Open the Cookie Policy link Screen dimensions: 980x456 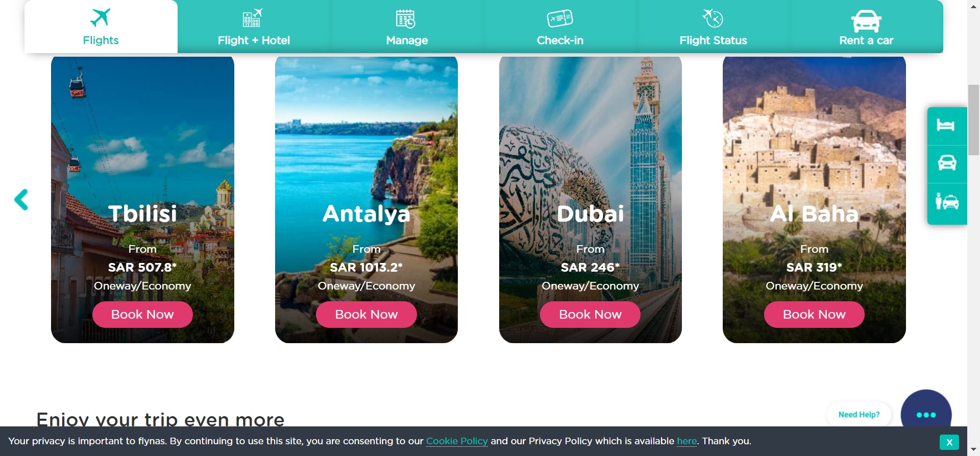click(457, 441)
